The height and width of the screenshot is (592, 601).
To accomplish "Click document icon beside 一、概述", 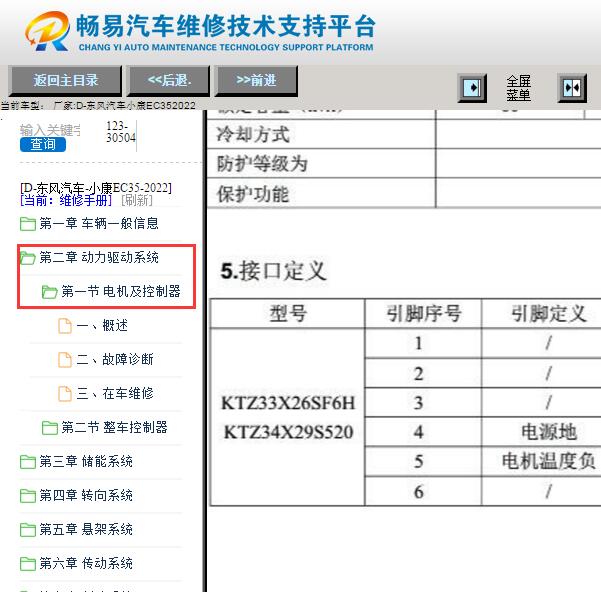I will (65, 326).
